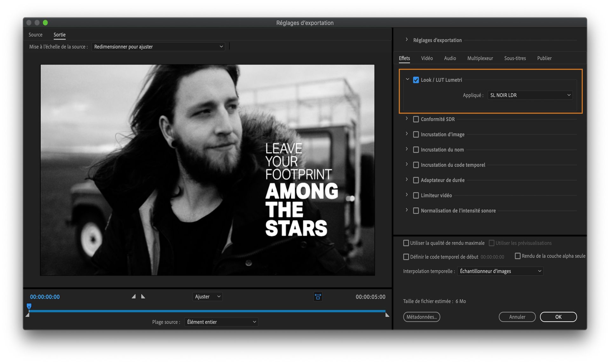This screenshot has width=610, height=364.
Task: Click the blue playhead marker on the timeline
Action: (x=29, y=306)
